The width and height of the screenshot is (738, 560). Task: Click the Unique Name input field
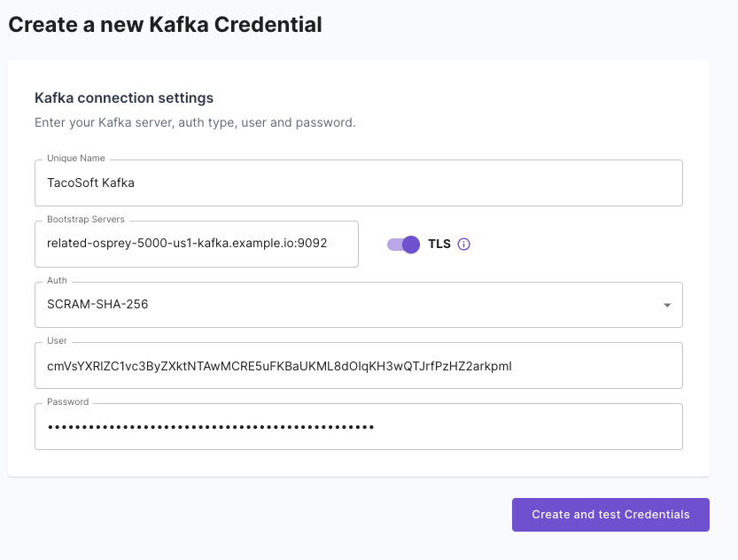(358, 183)
